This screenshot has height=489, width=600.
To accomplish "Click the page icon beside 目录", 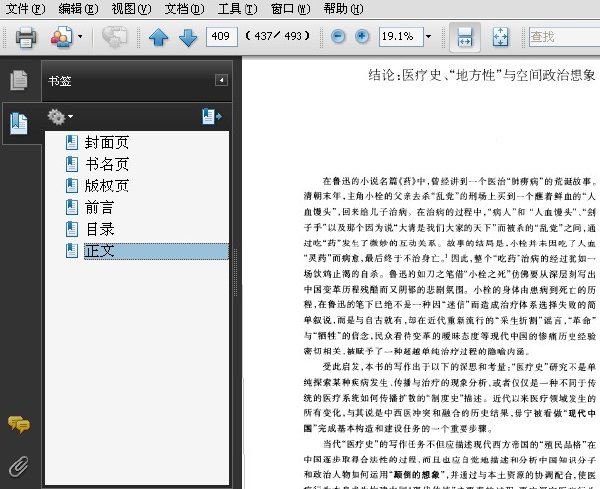I will (x=72, y=229).
